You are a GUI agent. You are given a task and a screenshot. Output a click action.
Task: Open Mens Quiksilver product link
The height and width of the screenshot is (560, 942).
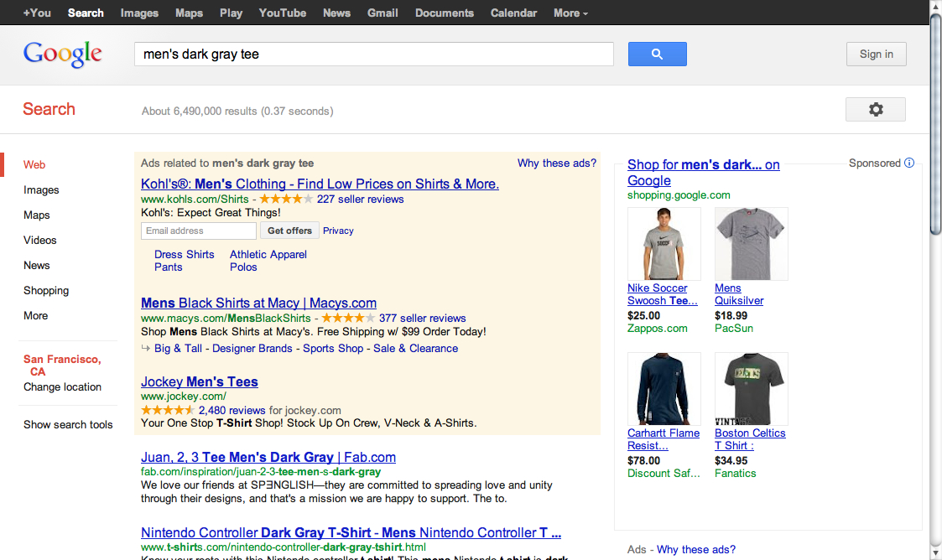[x=739, y=295]
